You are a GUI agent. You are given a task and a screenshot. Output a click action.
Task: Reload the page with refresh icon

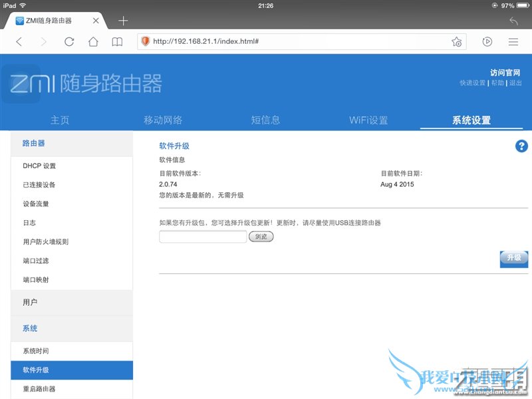pyautogui.click(x=69, y=41)
